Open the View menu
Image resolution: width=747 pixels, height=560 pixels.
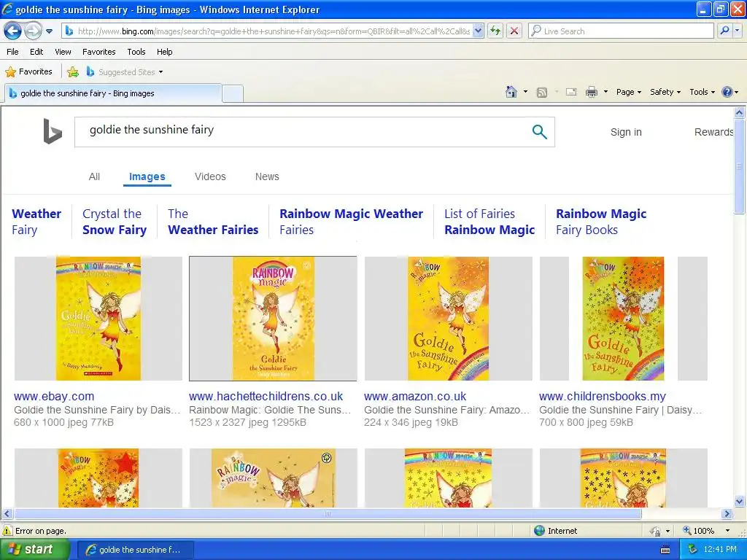pyautogui.click(x=63, y=52)
